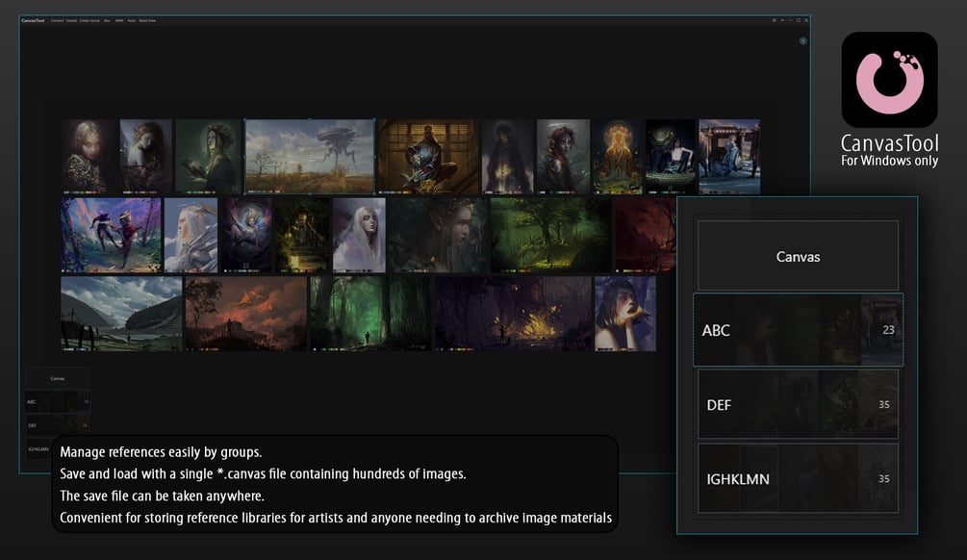Click the Canvas button in the magnified panel
Image resolution: width=967 pixels, height=560 pixels.
798,256
